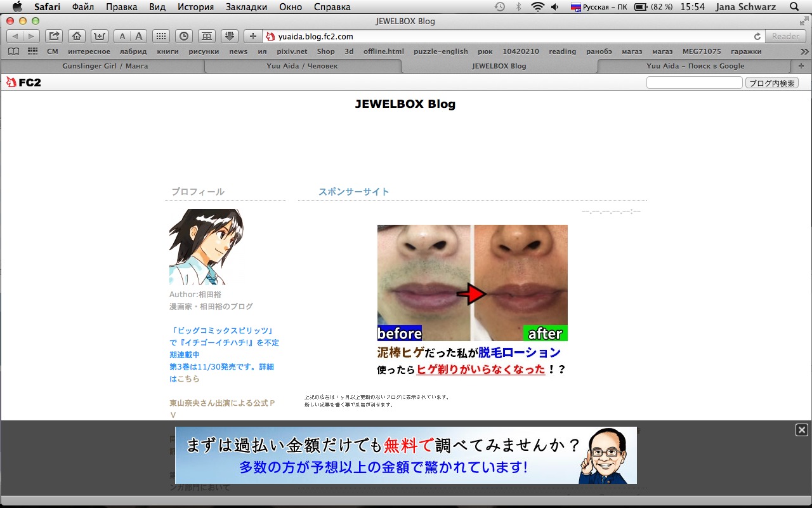Show History clock icon
812x508 pixels.
pos(184,36)
